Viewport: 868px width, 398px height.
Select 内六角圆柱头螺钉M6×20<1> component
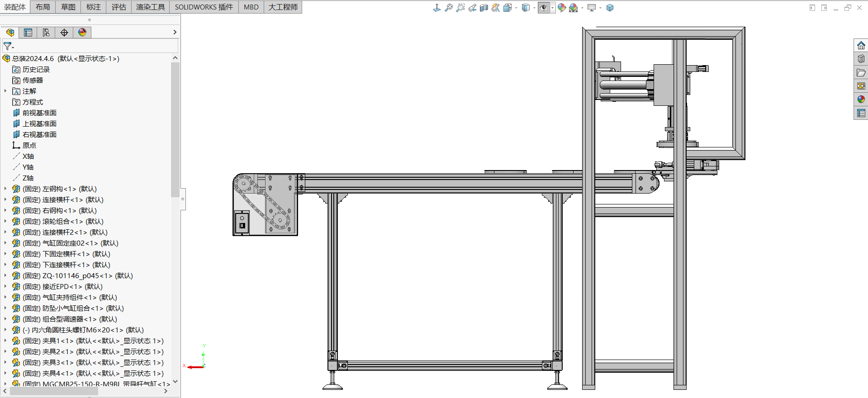click(83, 330)
